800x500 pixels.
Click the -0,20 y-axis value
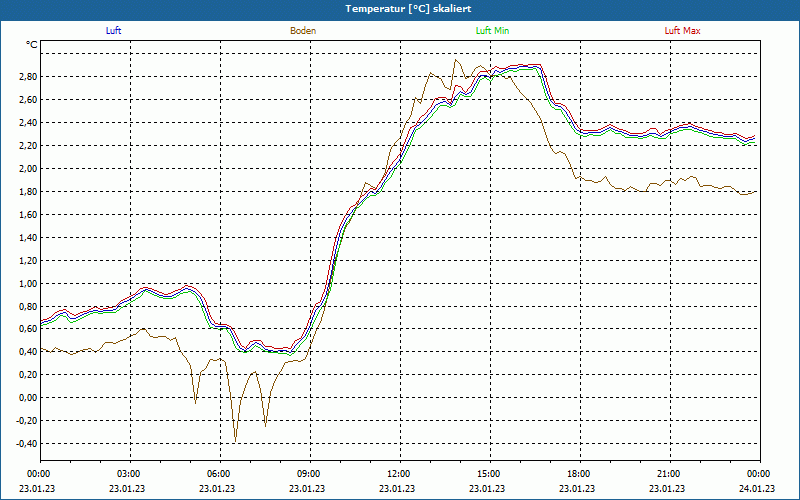pos(27,420)
